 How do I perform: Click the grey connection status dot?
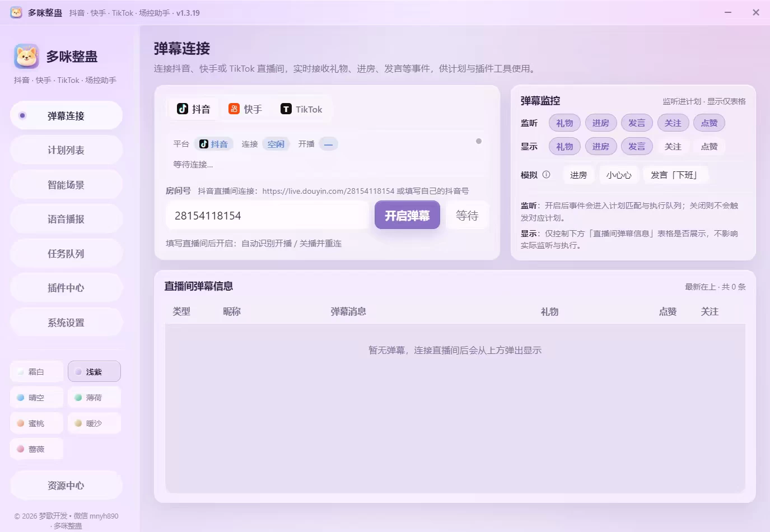[479, 141]
